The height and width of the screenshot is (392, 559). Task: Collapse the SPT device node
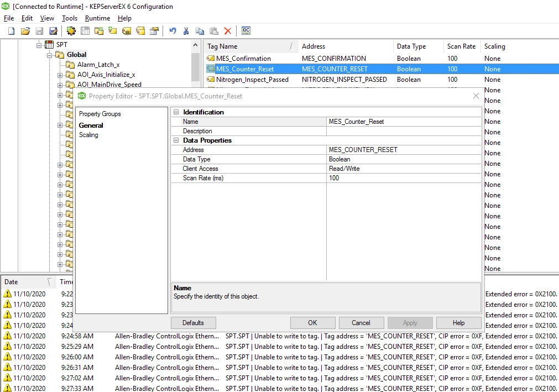pos(39,45)
